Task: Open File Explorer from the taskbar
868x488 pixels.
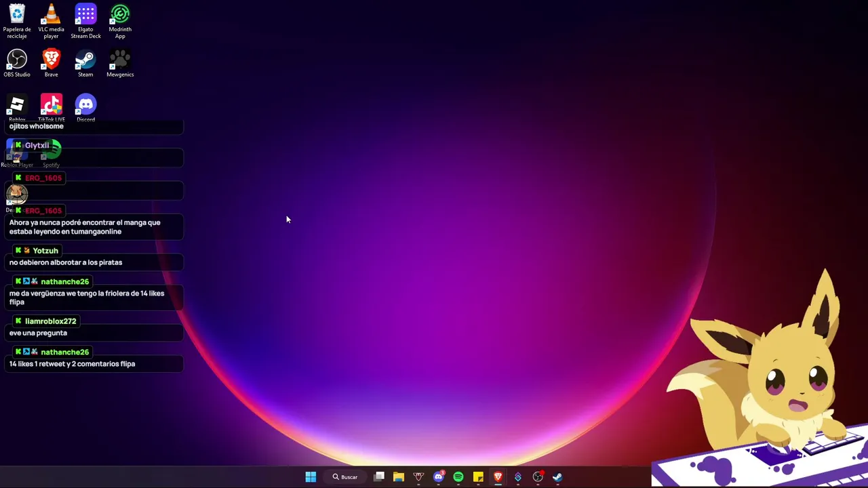Action: point(399,477)
